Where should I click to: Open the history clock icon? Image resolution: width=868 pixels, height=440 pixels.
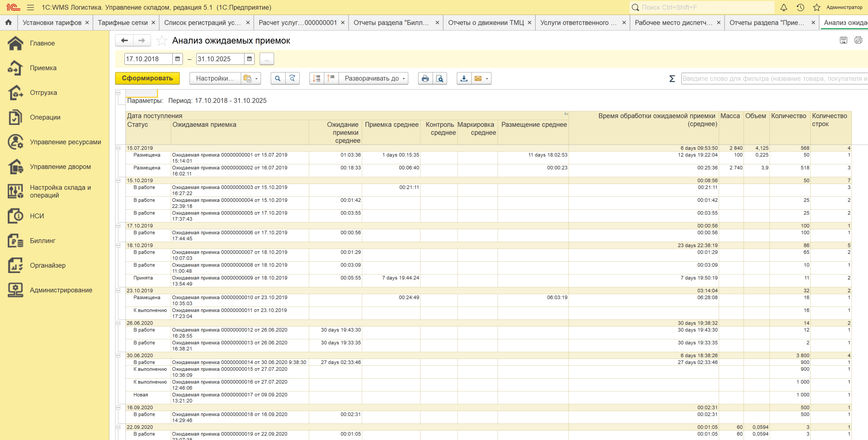point(800,7)
